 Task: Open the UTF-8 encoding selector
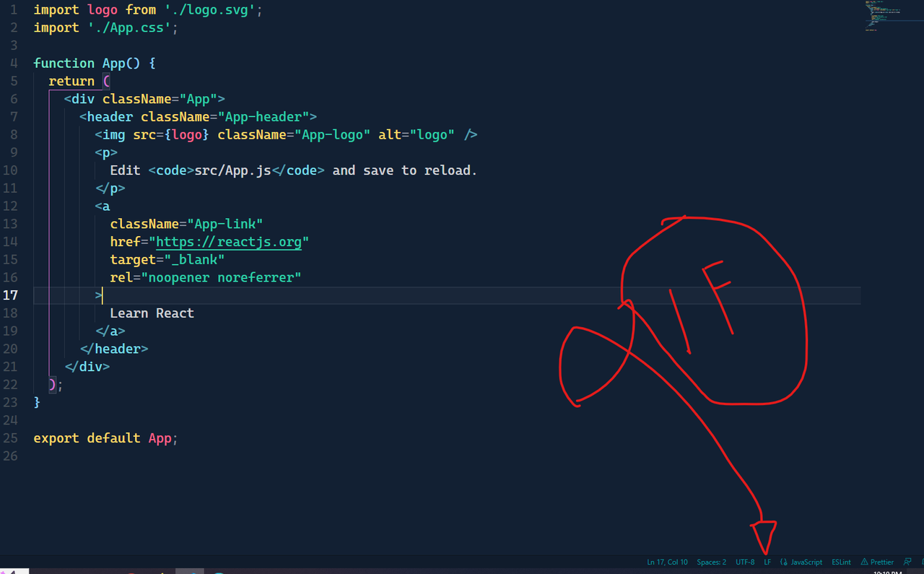click(745, 562)
